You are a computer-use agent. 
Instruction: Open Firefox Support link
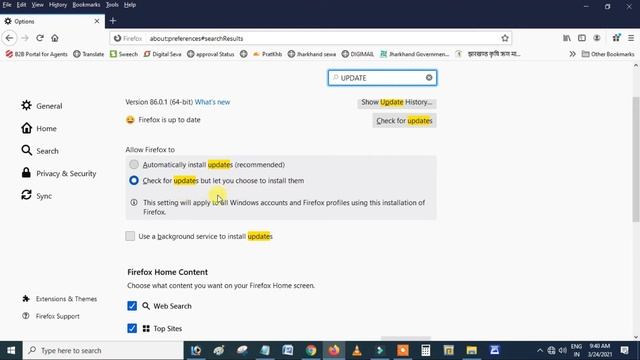coord(51,316)
